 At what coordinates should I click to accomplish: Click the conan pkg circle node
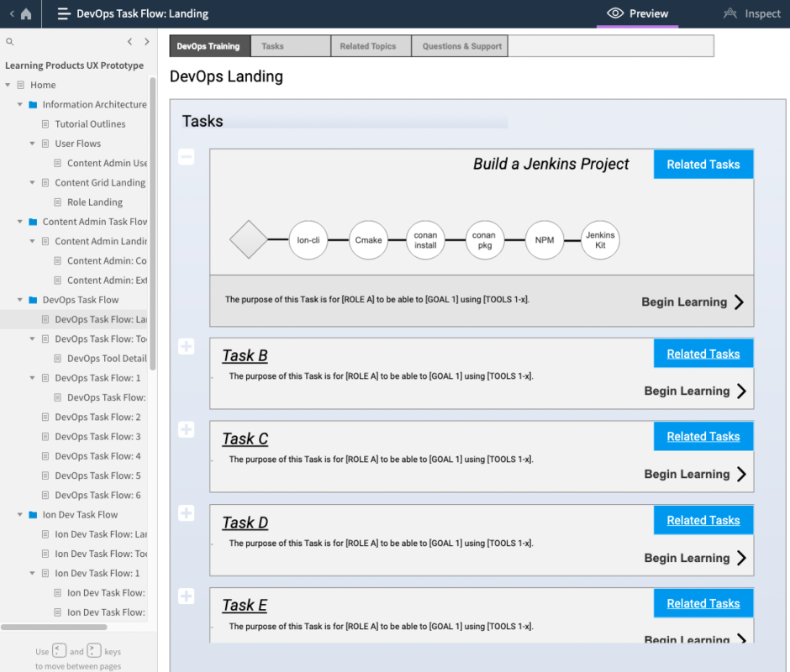tap(485, 240)
